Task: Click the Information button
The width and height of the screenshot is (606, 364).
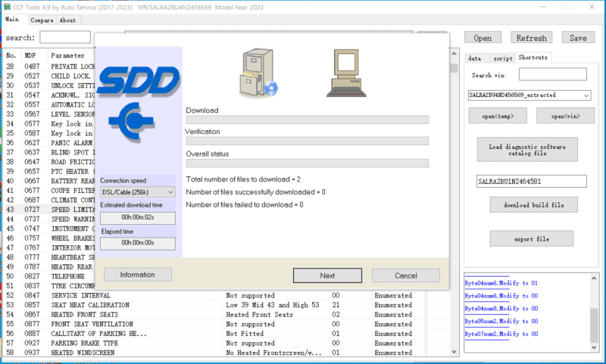Action: (x=138, y=275)
